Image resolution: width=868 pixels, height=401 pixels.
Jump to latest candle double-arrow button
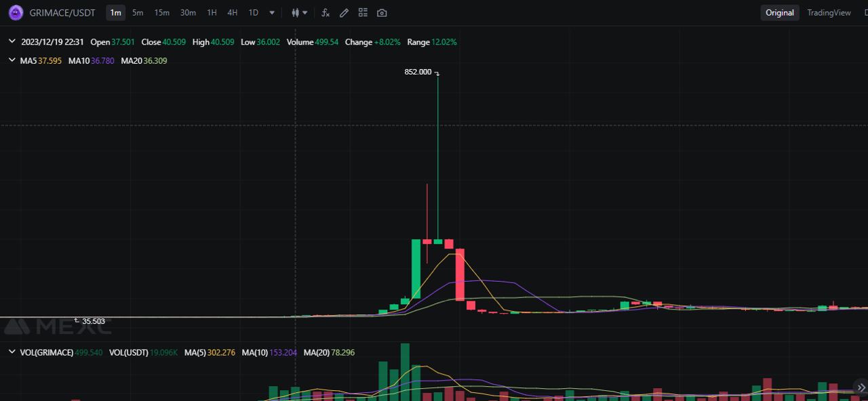[861, 387]
